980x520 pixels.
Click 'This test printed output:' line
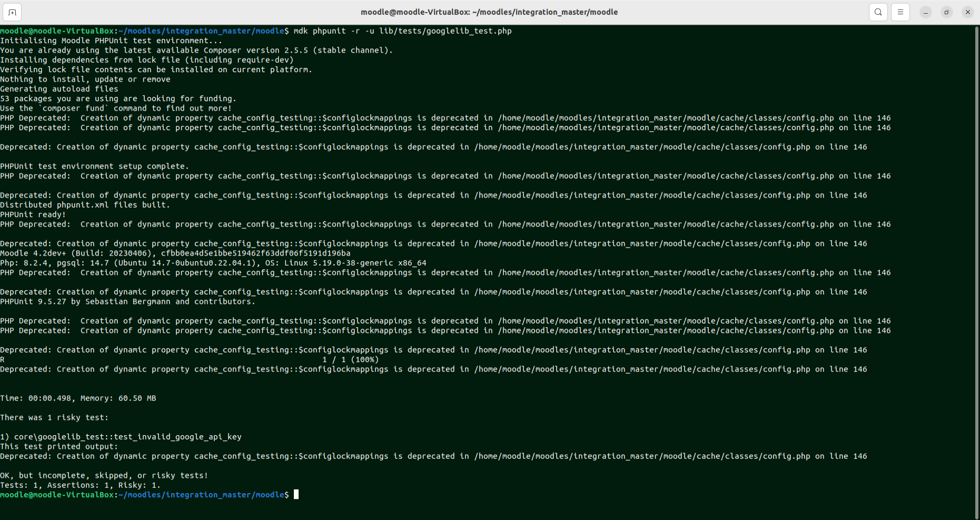(59, 447)
